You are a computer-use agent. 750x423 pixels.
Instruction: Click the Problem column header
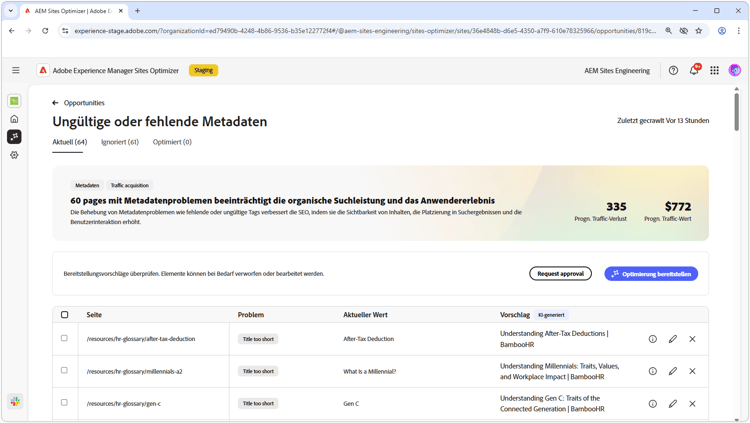click(251, 315)
